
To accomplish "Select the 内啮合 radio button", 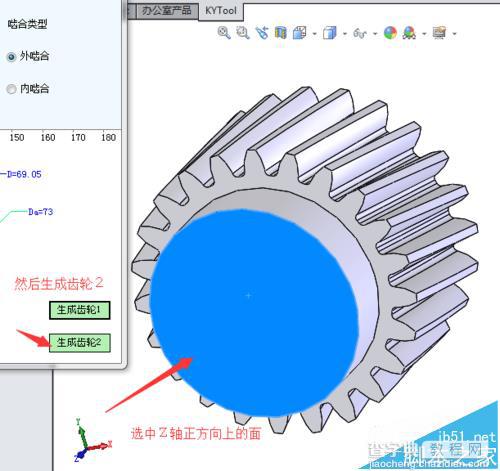I will point(11,89).
